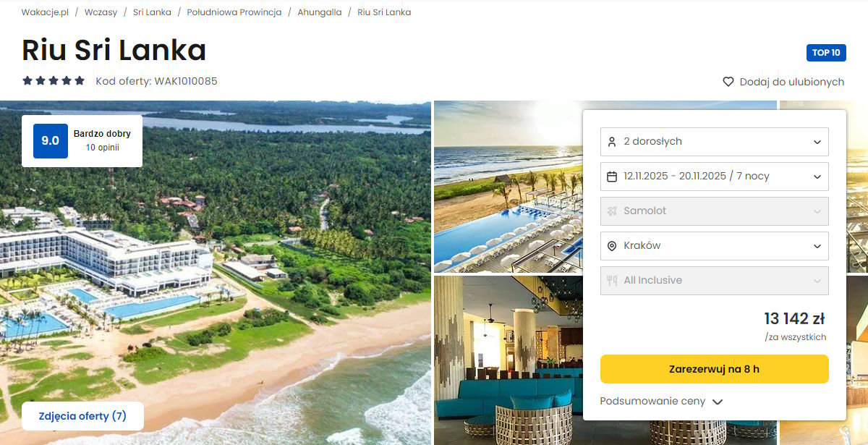Screen dimensions: 868x445
Task: Click the location pin icon by Kraków
Action: pos(612,246)
